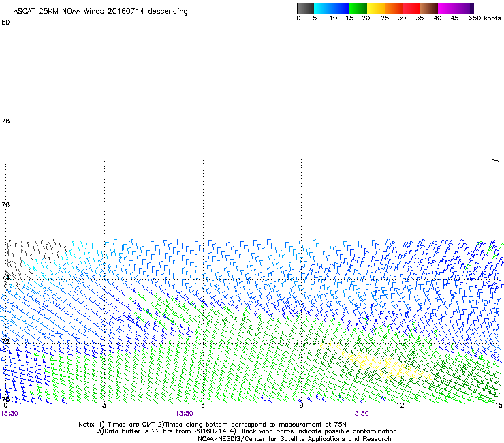Pick the orange 25-30 knots legend swatch
This screenshot has height=443, width=504.
(394, 8)
